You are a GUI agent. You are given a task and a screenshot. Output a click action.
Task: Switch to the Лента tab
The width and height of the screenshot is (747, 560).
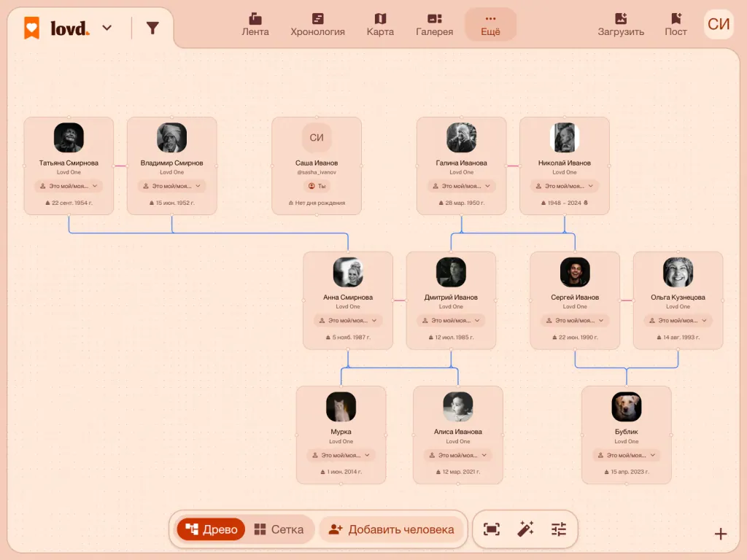pos(255,24)
